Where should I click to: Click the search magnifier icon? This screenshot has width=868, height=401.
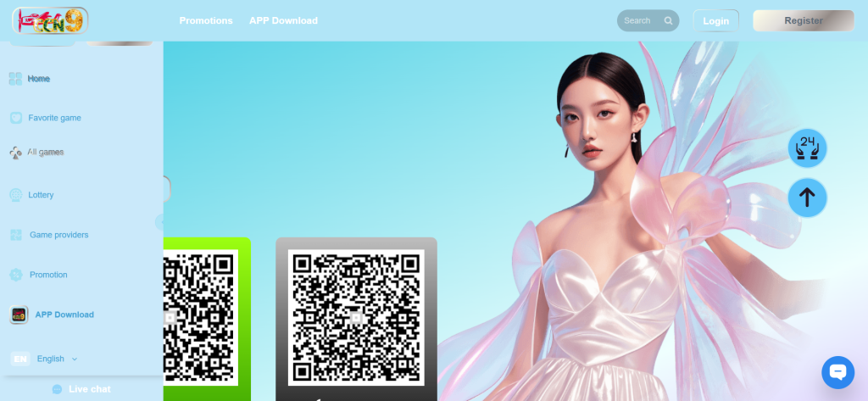click(x=668, y=21)
